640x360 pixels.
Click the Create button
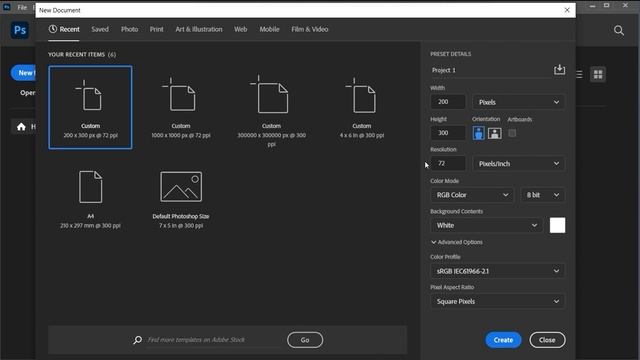[503, 340]
